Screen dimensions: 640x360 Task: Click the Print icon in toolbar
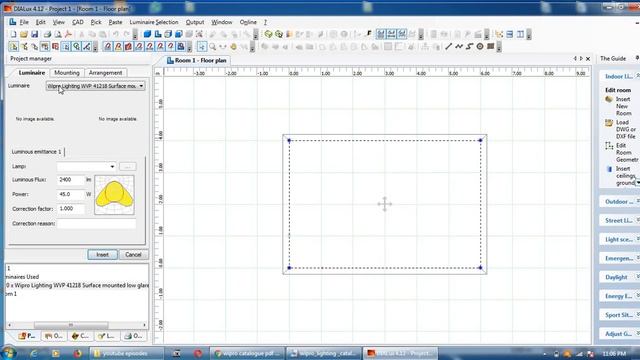[x=47, y=34]
